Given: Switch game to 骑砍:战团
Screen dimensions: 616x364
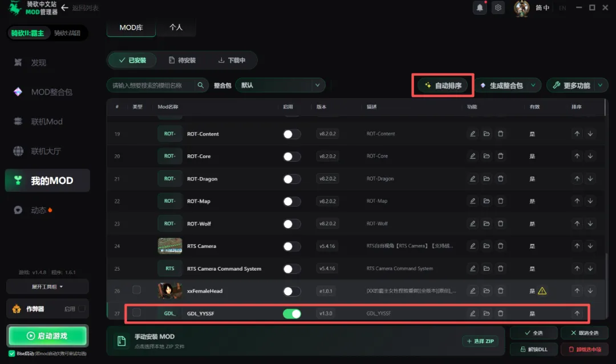Looking at the screenshot, I should (x=67, y=33).
